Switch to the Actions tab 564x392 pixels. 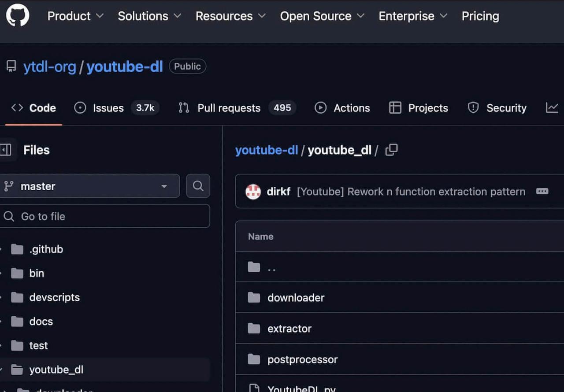click(342, 108)
